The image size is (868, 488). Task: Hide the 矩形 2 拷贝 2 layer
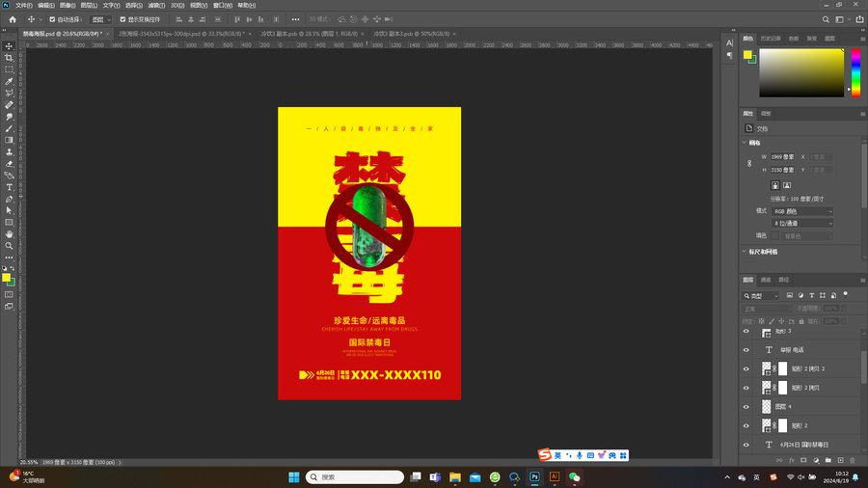point(746,369)
